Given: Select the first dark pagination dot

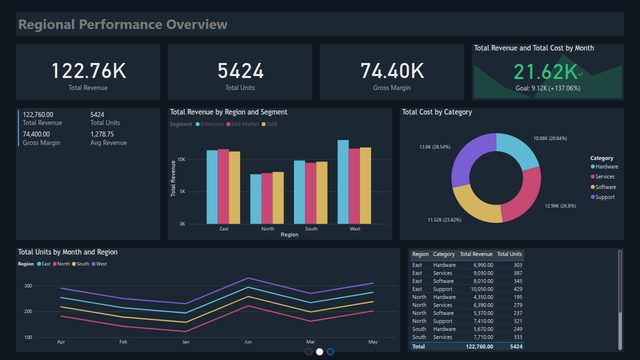Looking at the screenshot, I should pyautogui.click(x=309, y=352).
